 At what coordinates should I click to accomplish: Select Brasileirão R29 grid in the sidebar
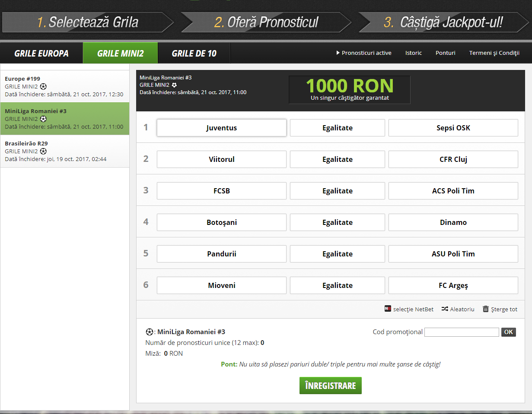point(64,151)
